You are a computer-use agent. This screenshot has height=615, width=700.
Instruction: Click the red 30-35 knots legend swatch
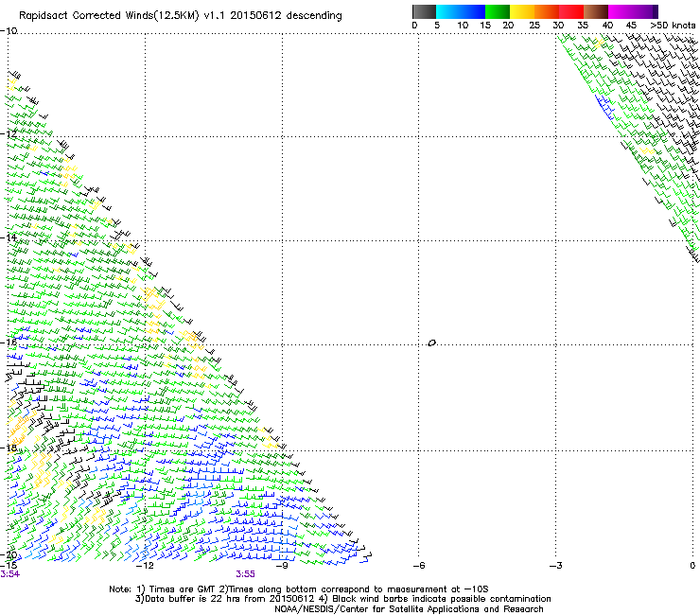(x=571, y=11)
